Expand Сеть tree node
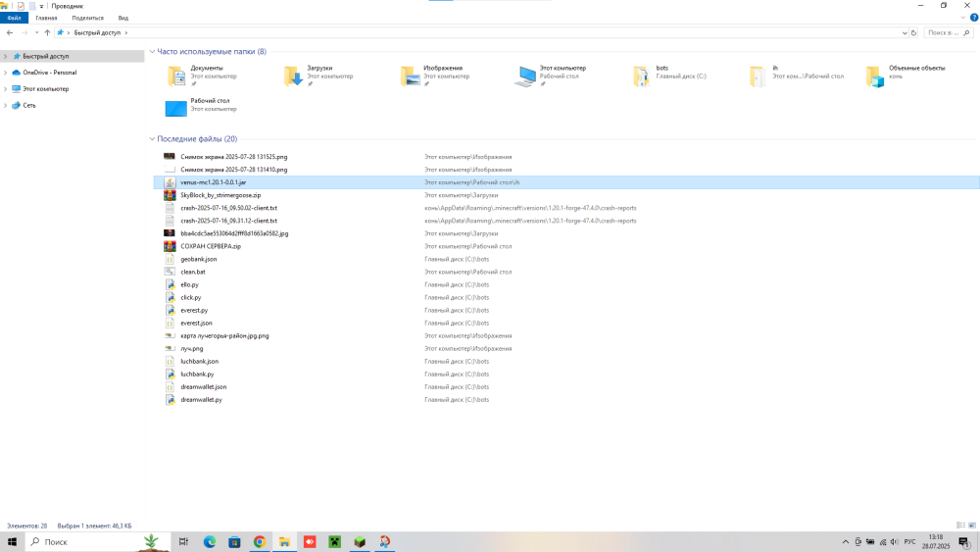 pyautogui.click(x=6, y=105)
